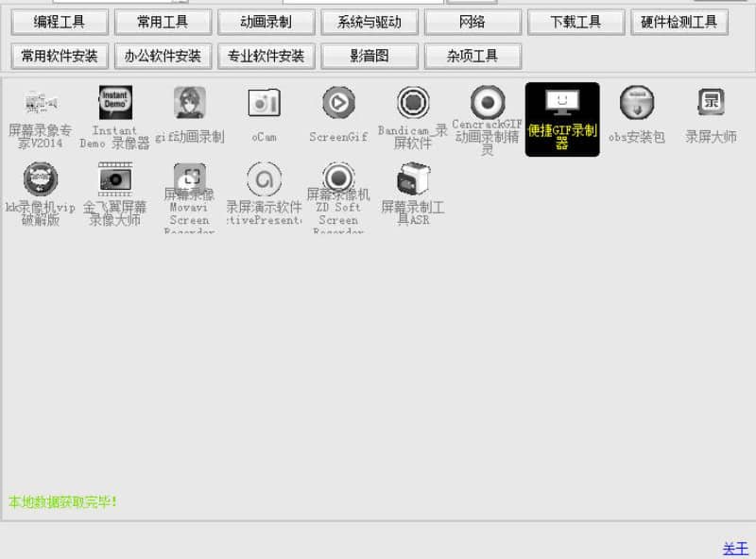Open 录屏演示软件 ActivePresenter icon
Image resolution: width=756 pixels, height=559 pixels.
tap(264, 179)
